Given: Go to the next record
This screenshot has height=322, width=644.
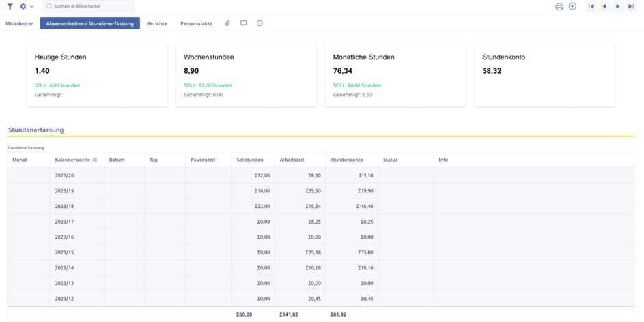Looking at the screenshot, I should click(x=617, y=6).
